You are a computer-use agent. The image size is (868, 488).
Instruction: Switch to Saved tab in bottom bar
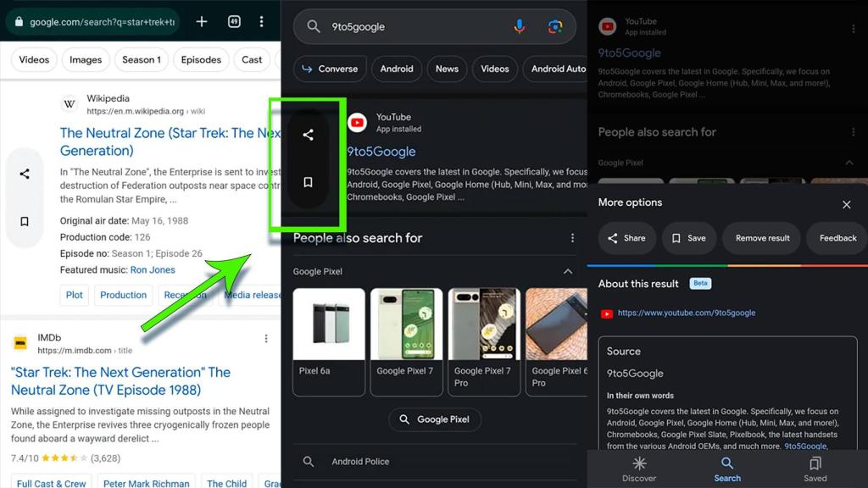pos(815,469)
